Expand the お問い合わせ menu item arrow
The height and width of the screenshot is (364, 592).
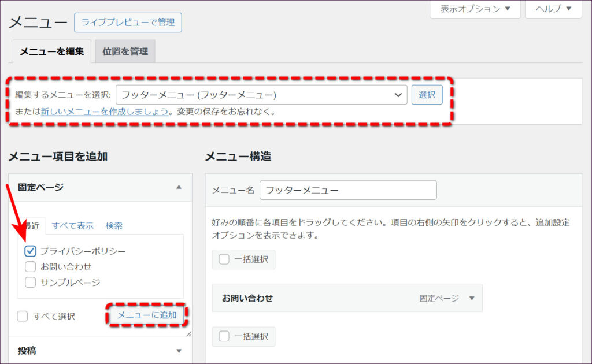(x=471, y=298)
